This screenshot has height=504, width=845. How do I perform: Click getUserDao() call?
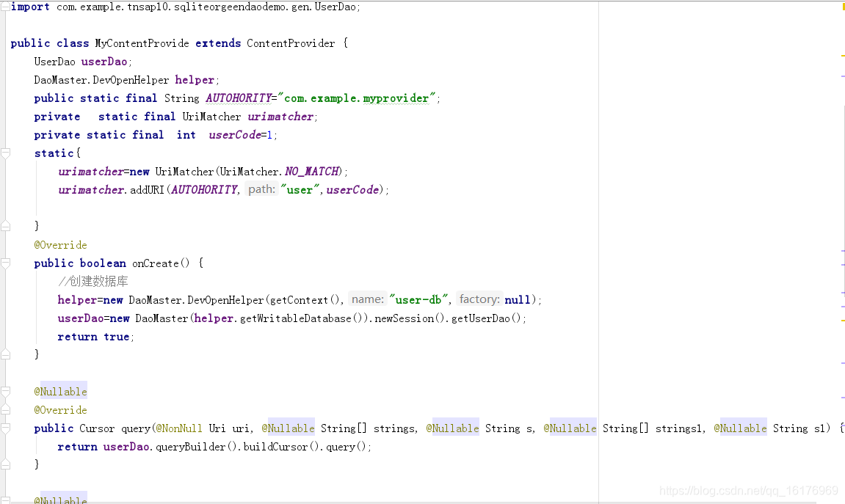click(x=485, y=318)
